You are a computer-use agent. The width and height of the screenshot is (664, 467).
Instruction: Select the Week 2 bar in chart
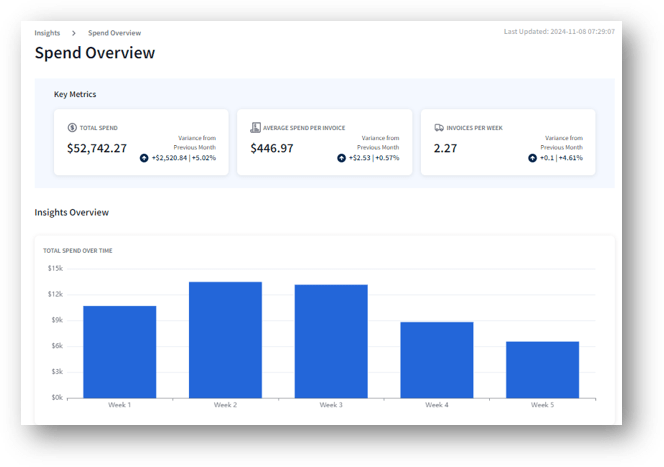point(225,339)
